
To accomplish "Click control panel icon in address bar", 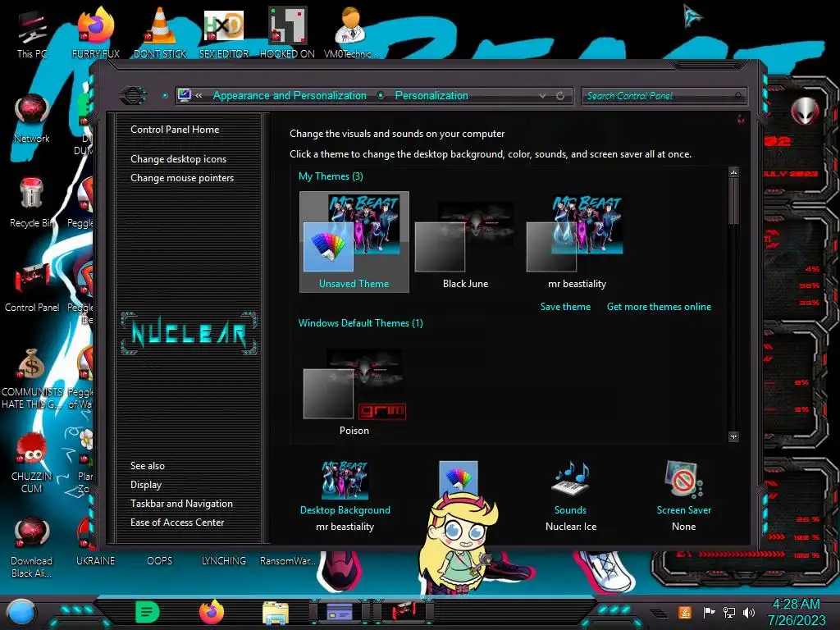I will pos(185,95).
